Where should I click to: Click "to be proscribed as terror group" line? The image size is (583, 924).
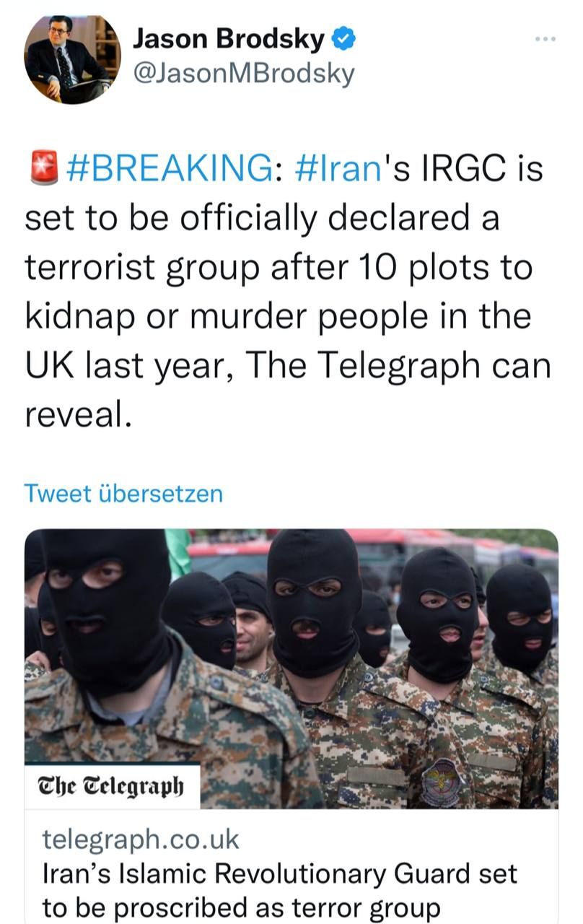tap(241, 907)
